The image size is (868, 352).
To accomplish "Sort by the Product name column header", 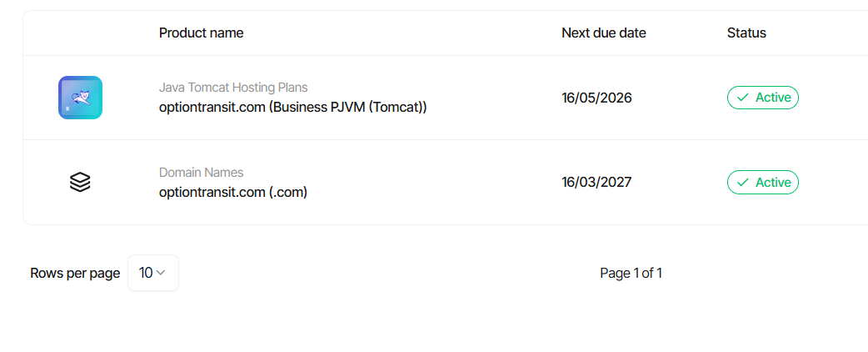I will pos(201,33).
